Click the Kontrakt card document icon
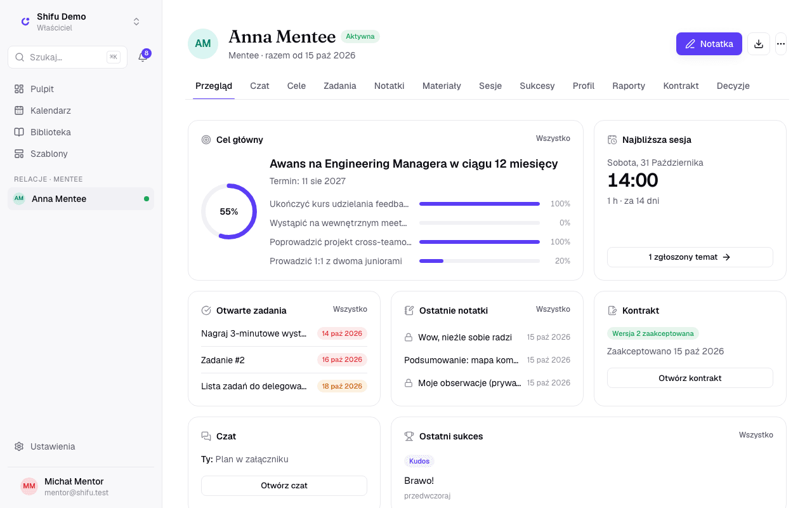This screenshot has height=508, width=812. [612, 311]
